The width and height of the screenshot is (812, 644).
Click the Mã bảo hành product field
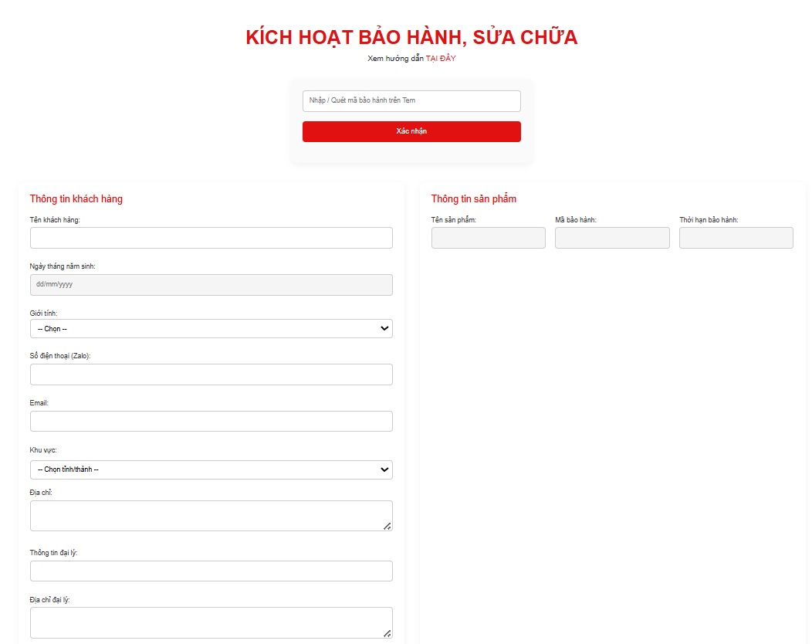[x=612, y=238]
